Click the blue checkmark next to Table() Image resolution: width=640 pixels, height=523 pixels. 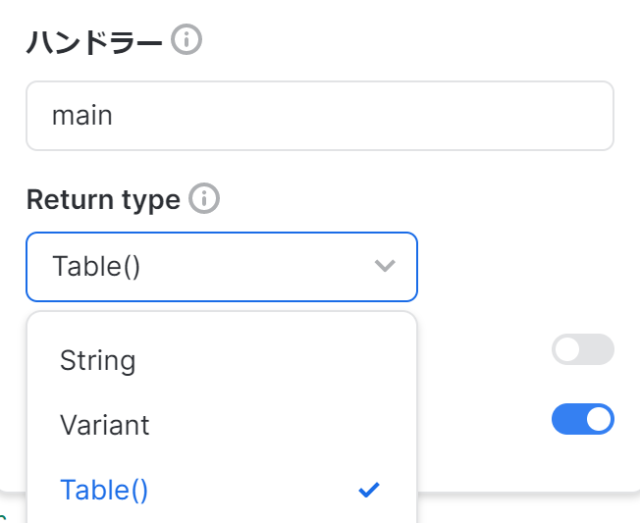coord(369,490)
